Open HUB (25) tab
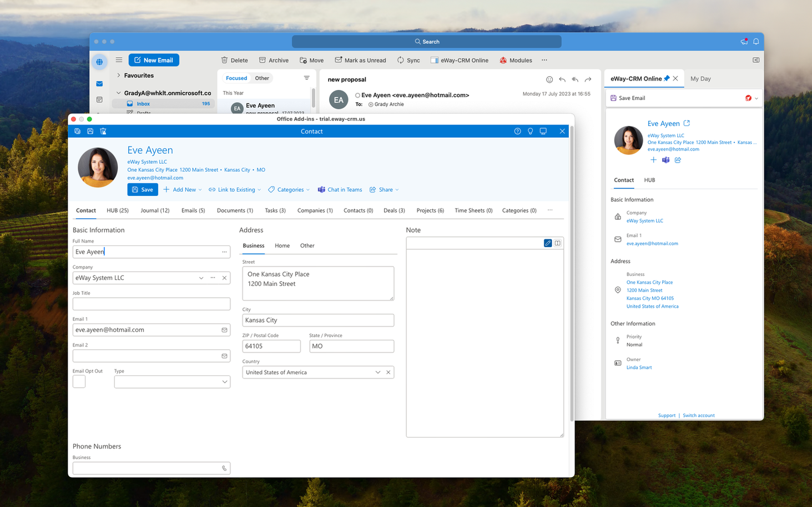 [x=118, y=210]
